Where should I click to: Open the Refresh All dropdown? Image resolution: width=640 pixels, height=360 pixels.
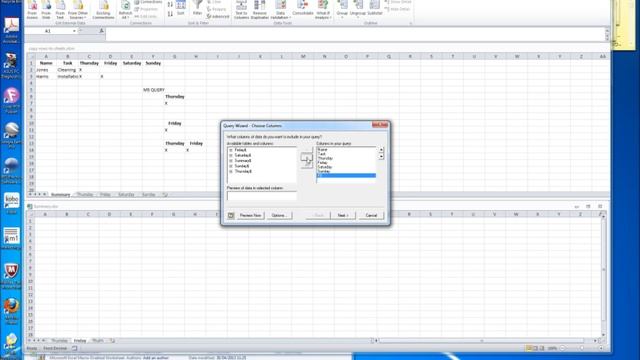pyautogui.click(x=125, y=10)
